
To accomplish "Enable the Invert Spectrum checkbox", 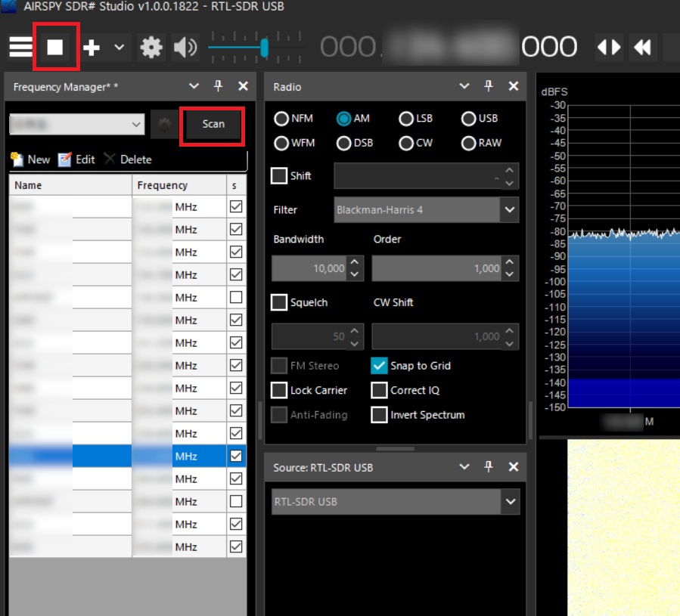I will (379, 415).
